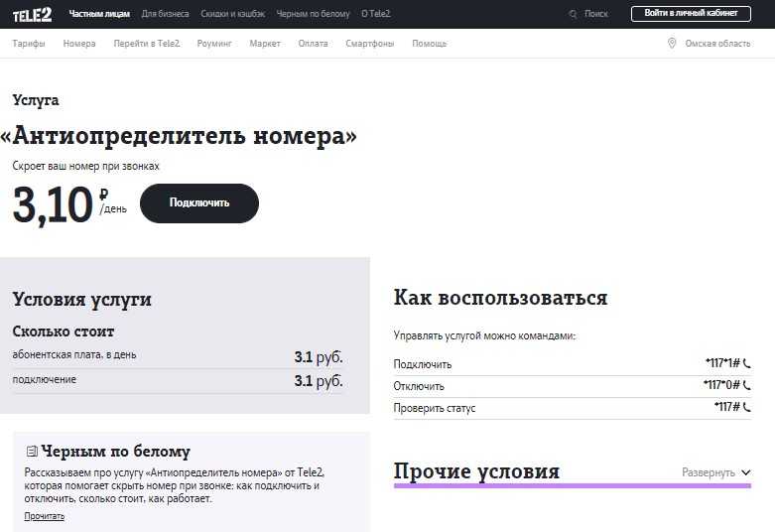Click Войти в личный кабинет

click(x=691, y=13)
